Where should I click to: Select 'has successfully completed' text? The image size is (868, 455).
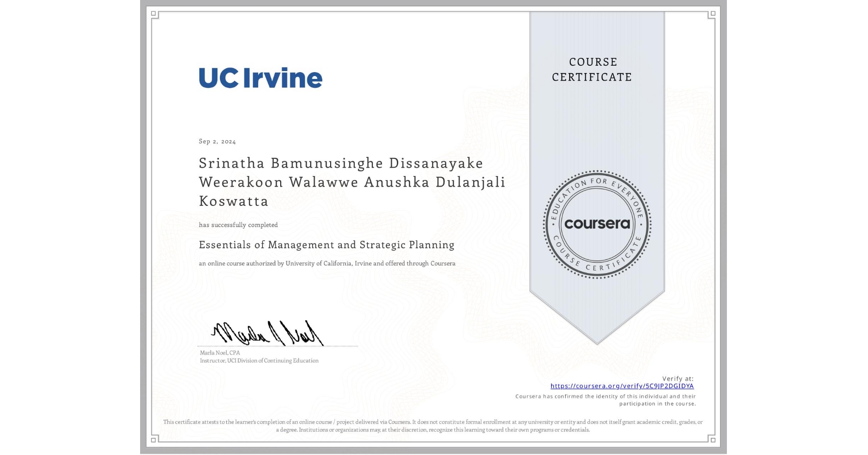click(x=238, y=225)
